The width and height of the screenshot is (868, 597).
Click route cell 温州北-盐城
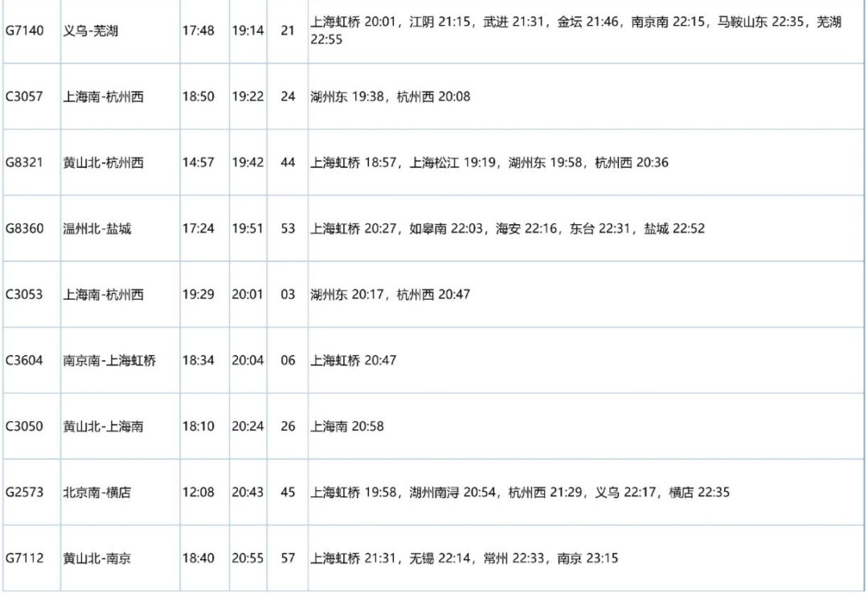pos(97,228)
